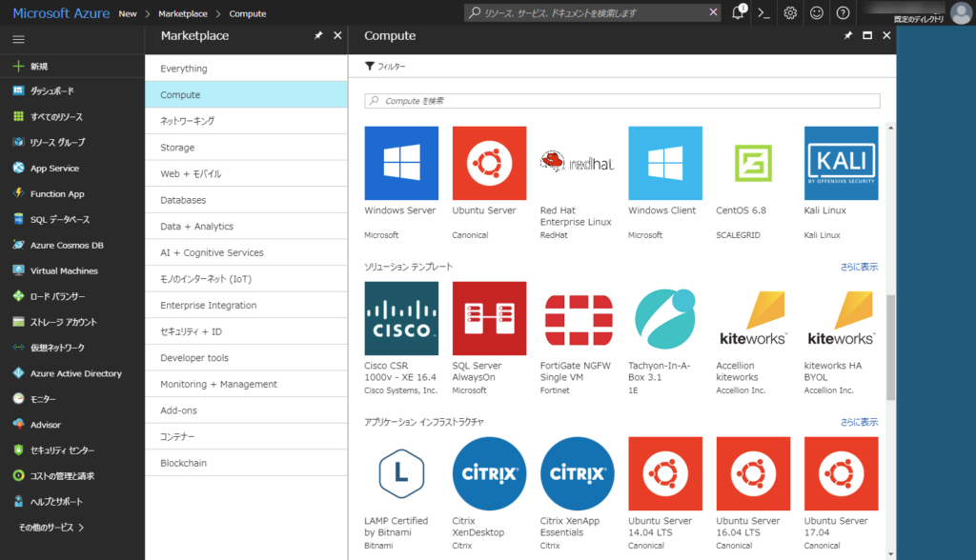Open Cisco CSR 1000v tile
The width and height of the screenshot is (976, 560).
coord(401,338)
